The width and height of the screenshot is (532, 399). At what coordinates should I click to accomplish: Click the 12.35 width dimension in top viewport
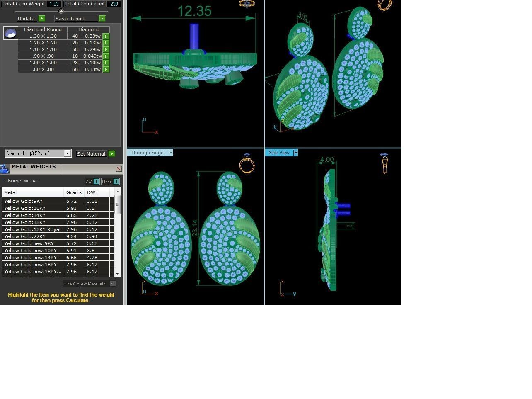pos(194,11)
